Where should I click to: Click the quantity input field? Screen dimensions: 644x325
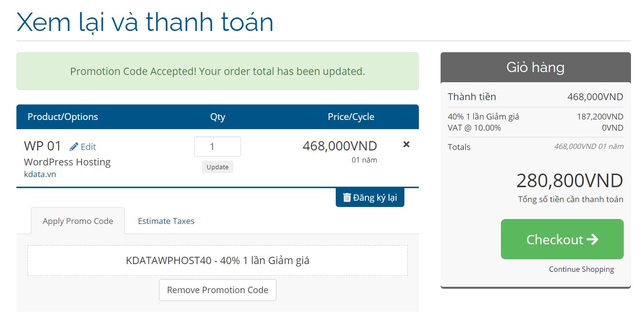pos(217,147)
